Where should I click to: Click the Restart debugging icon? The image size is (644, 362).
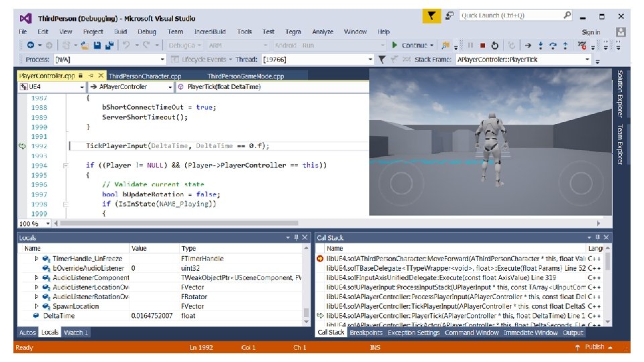tap(495, 45)
